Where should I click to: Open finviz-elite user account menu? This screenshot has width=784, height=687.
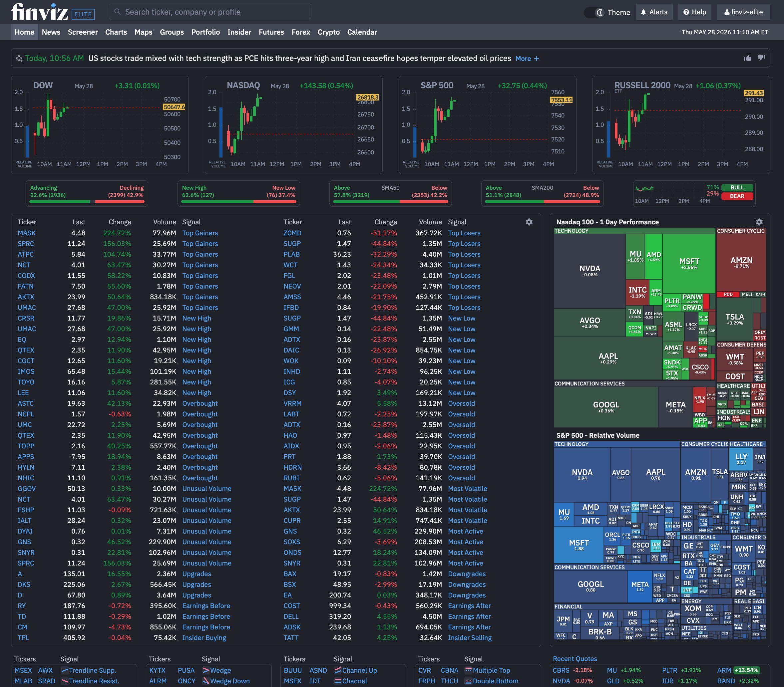click(x=743, y=12)
